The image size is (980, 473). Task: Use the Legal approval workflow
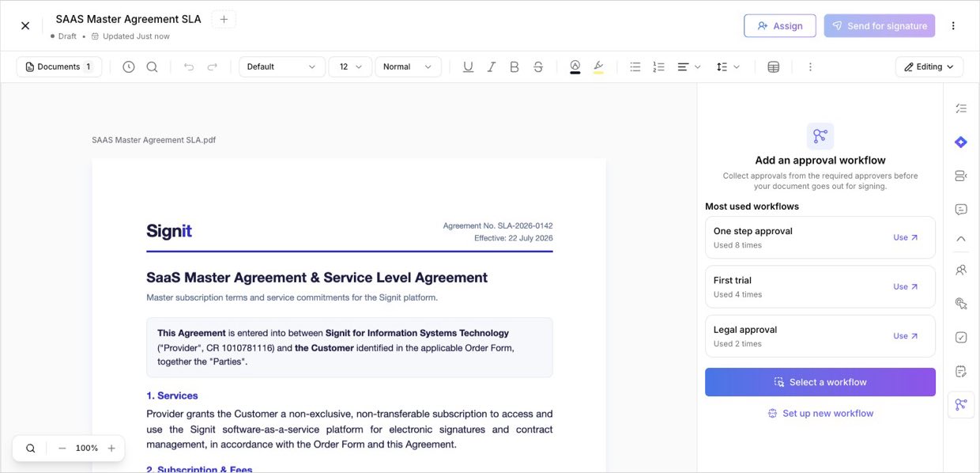pos(906,336)
